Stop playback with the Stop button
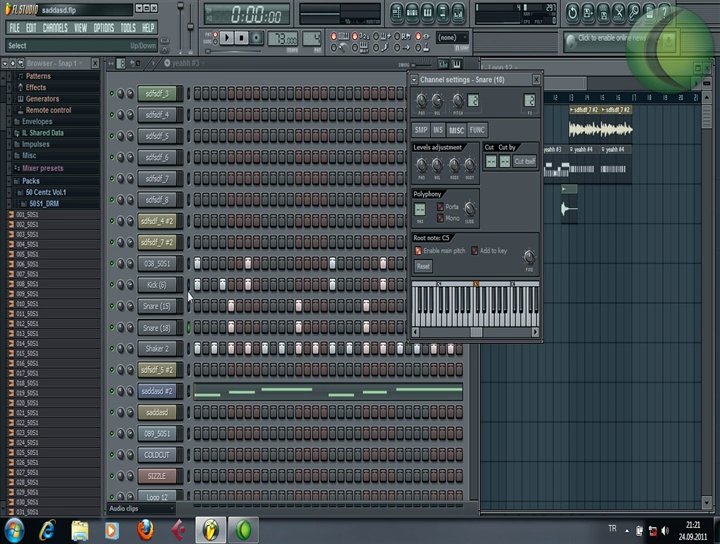The height and width of the screenshot is (544, 720). click(242, 38)
